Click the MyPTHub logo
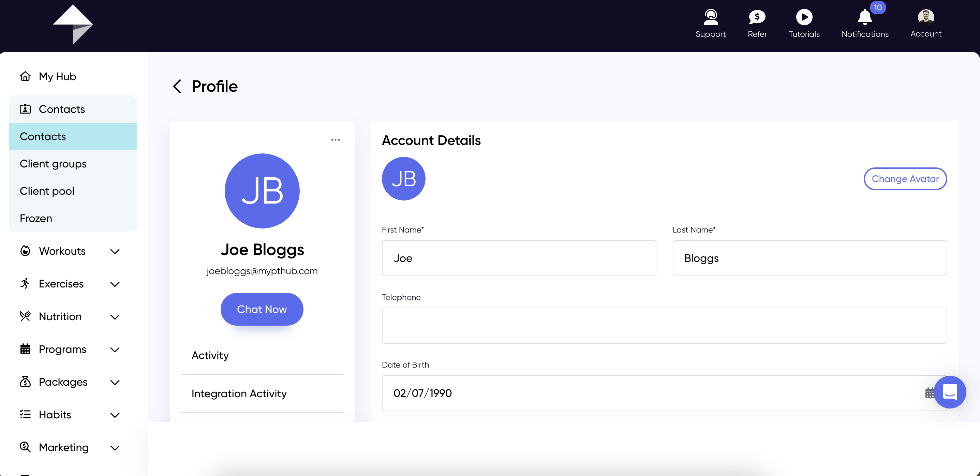 [73, 24]
